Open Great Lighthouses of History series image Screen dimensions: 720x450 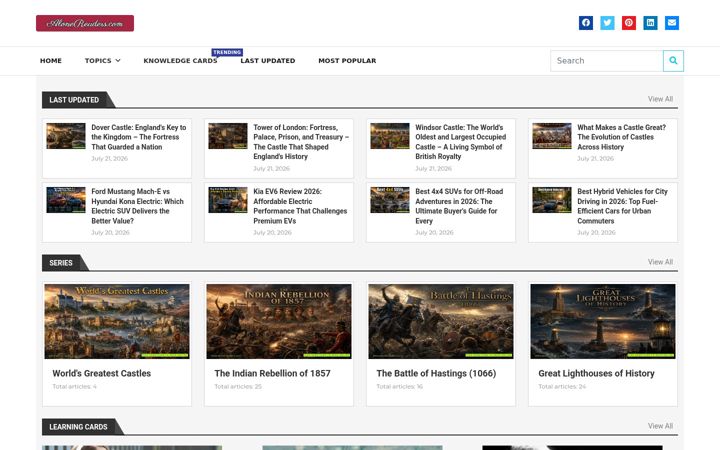coord(603,321)
